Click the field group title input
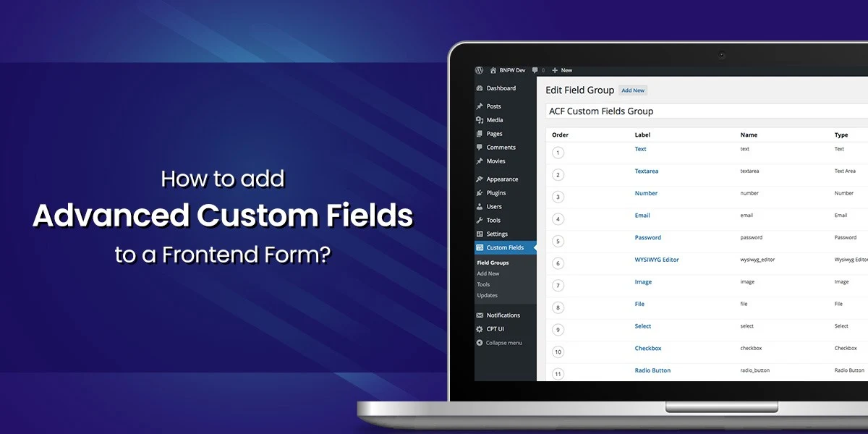 coord(705,111)
